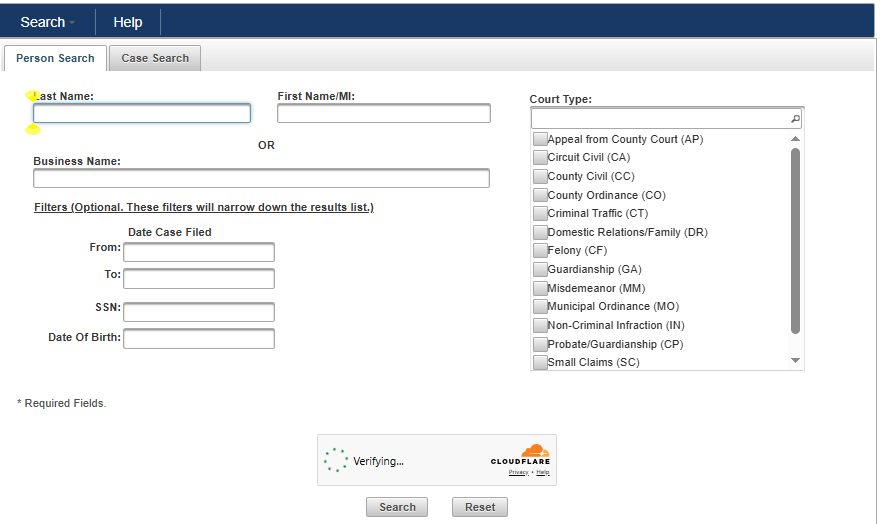Open the Help menu
Image resolution: width=888 pixels, height=524 pixels.
point(127,22)
